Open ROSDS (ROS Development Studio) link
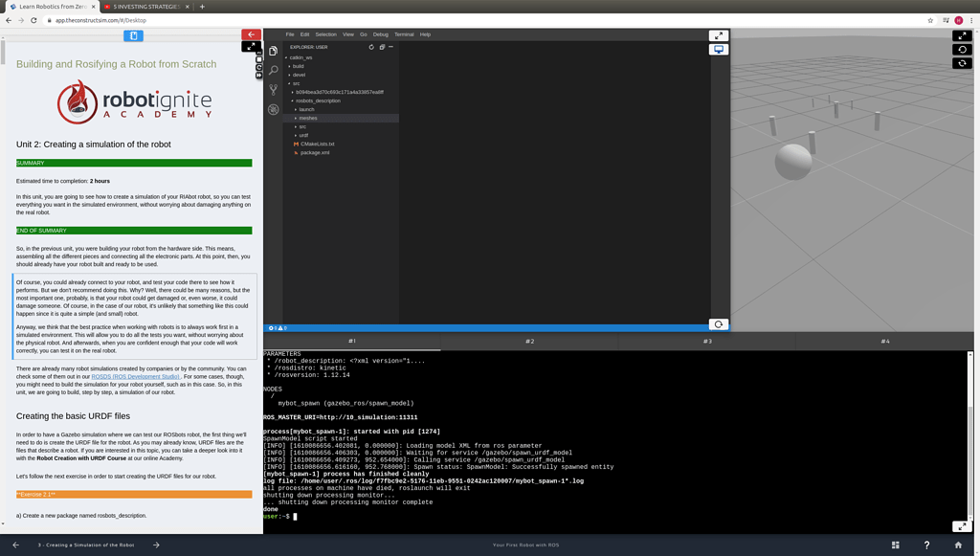Screen dimensions: 980x556 [135, 376]
